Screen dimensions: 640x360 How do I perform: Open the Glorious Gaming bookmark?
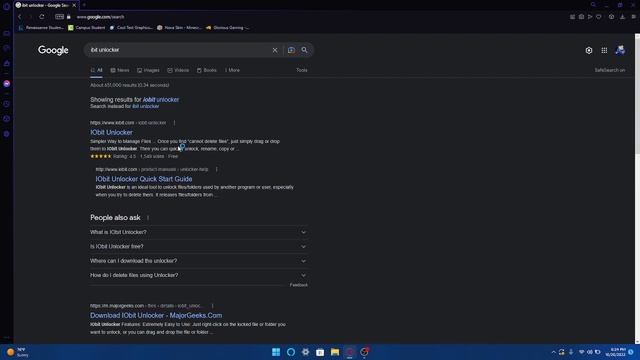[227, 28]
